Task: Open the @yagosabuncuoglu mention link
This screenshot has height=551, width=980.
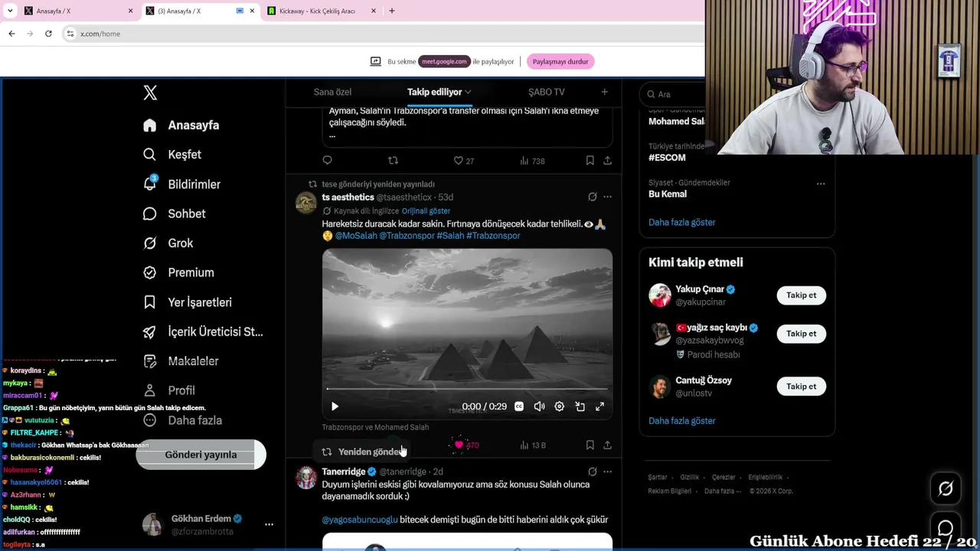Action: pos(360,520)
